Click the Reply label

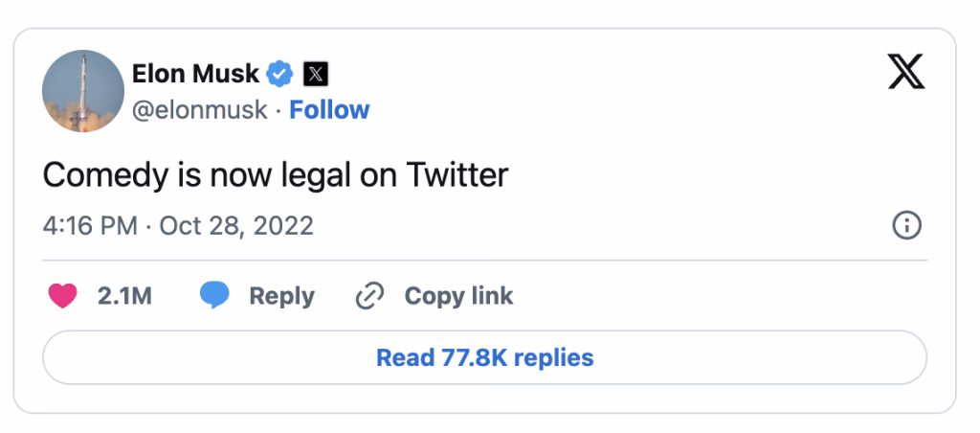point(281,296)
